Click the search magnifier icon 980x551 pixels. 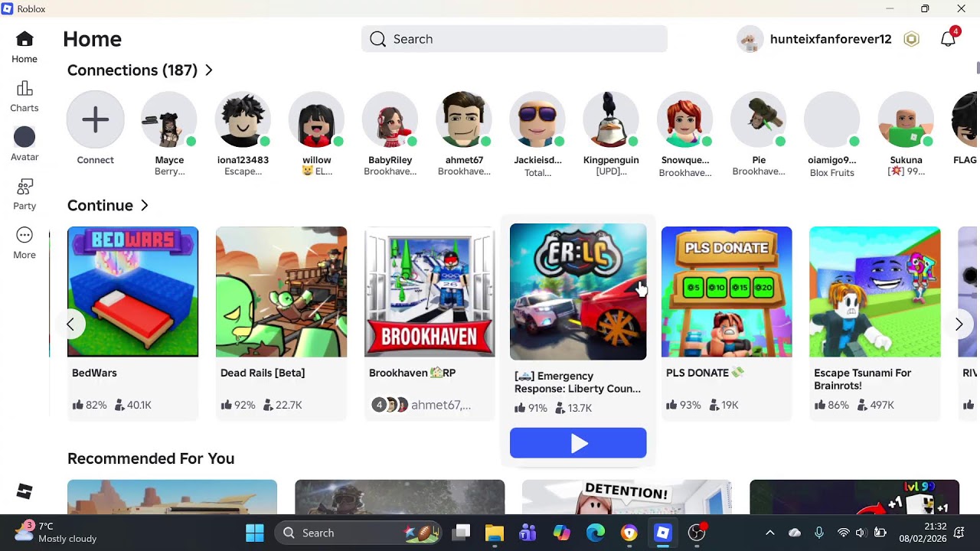(x=377, y=39)
